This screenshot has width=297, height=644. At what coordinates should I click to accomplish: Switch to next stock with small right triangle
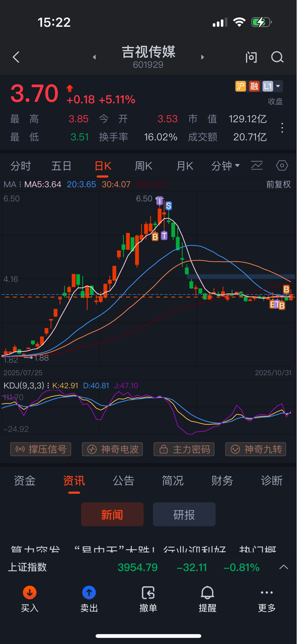202,57
